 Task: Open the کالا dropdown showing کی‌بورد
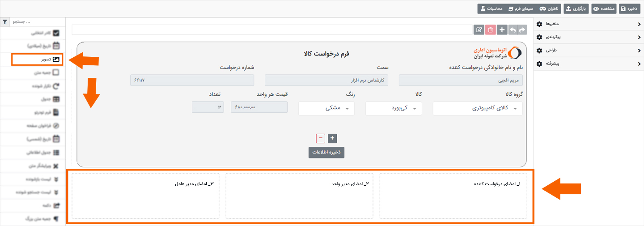point(394,108)
